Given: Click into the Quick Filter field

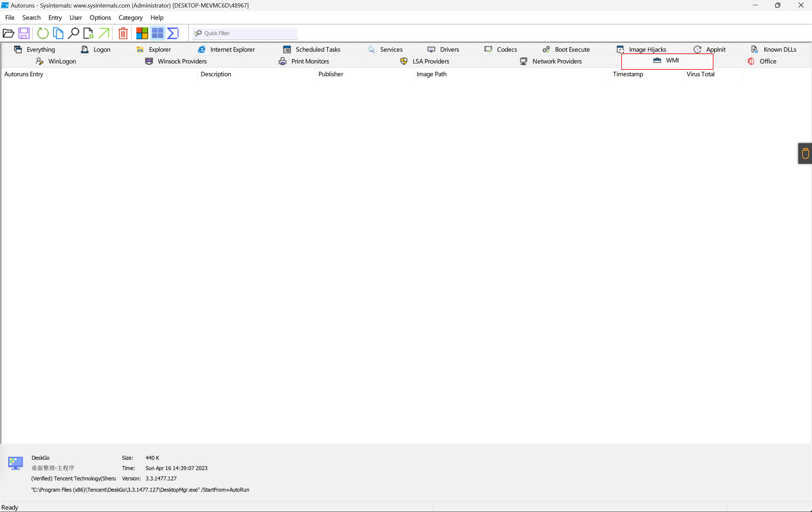Looking at the screenshot, I should click(x=249, y=33).
